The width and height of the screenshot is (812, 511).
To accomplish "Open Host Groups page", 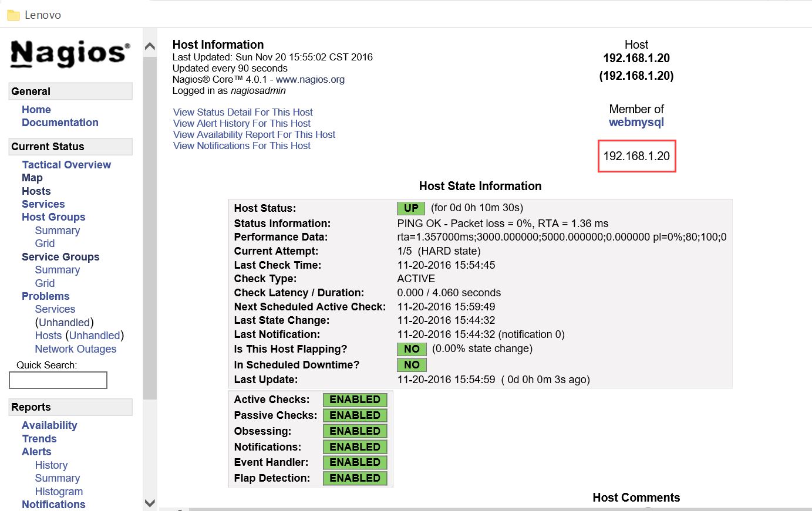I will 53,217.
